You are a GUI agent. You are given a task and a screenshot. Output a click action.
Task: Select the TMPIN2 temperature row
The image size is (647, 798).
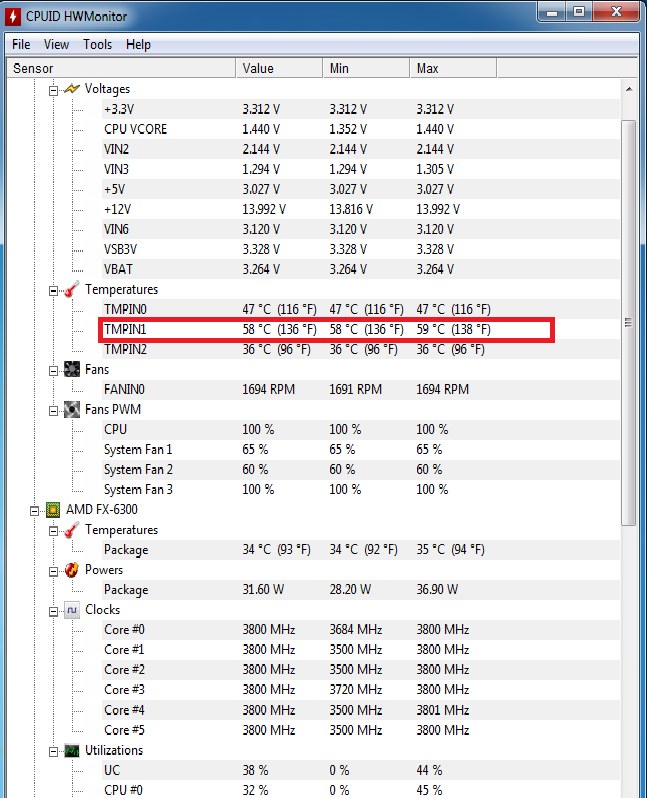(x=360, y=350)
